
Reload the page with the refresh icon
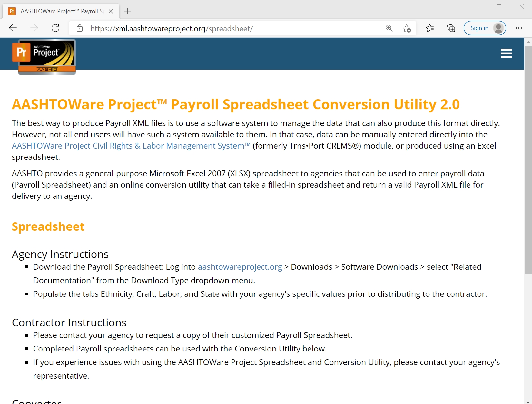[x=55, y=28]
